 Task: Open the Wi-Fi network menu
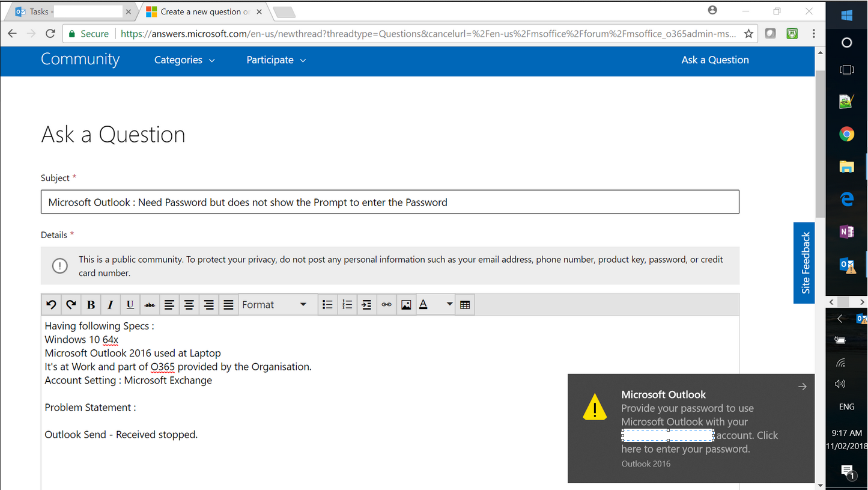click(x=840, y=363)
